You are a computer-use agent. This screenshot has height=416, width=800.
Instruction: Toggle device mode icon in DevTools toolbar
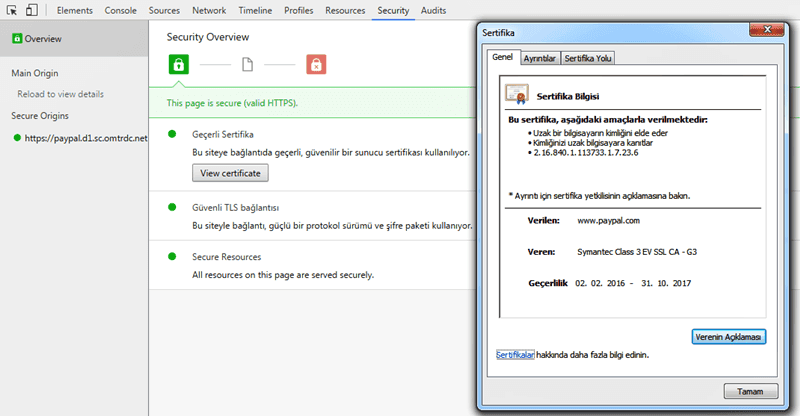click(x=32, y=10)
